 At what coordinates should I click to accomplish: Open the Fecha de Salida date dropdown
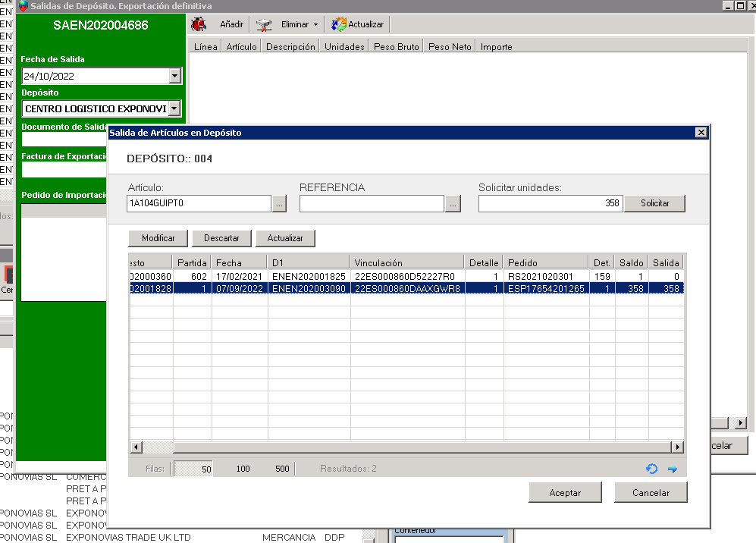pyautogui.click(x=175, y=76)
